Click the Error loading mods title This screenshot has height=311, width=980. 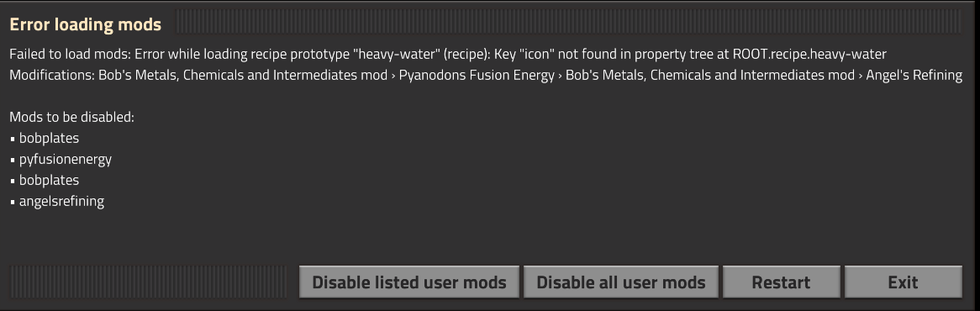[x=86, y=24]
